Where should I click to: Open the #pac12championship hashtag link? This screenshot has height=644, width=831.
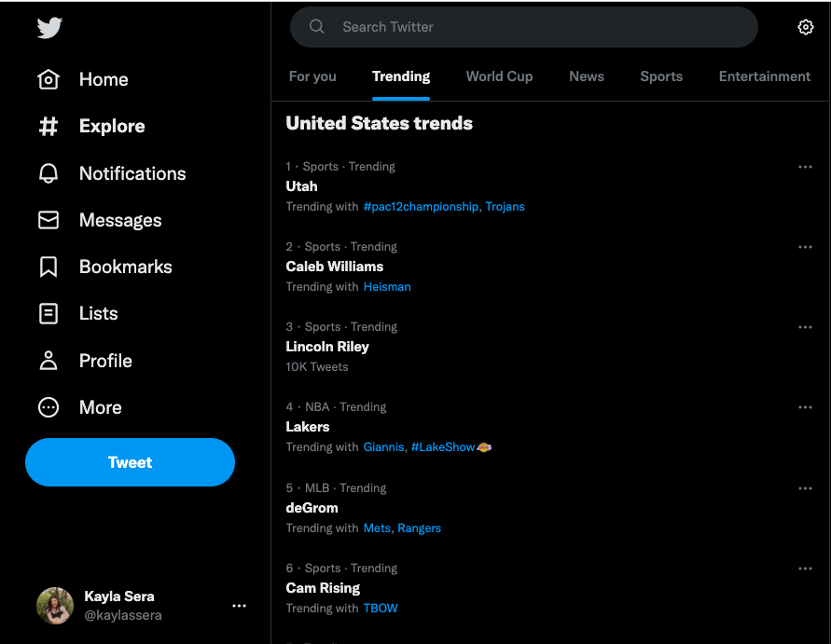click(x=421, y=207)
